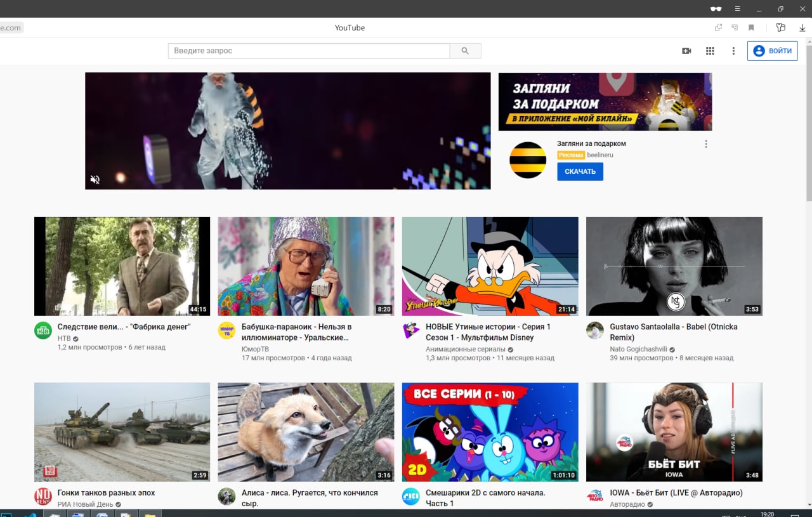Click the СКАЧАТЬ download button
Screen dimensions: 812x517
coord(580,171)
